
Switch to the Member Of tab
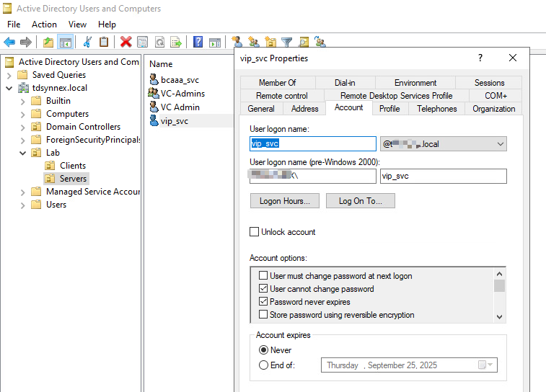pyautogui.click(x=278, y=82)
